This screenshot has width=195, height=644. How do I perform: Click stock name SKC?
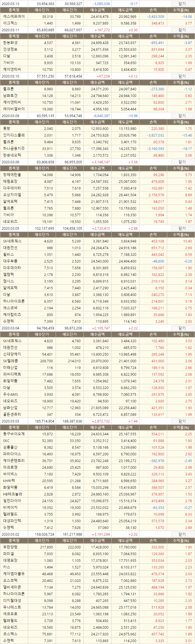pos(6,441)
